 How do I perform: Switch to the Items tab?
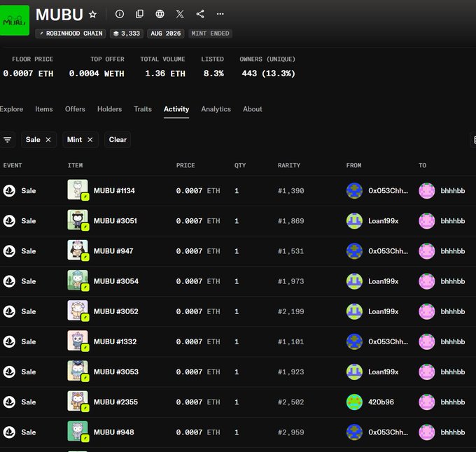point(44,109)
